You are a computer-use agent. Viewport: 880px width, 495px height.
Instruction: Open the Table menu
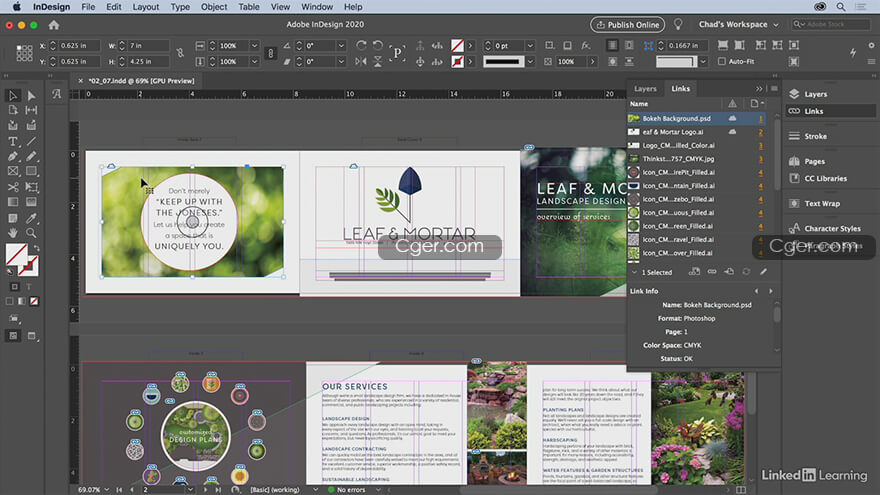[x=249, y=7]
